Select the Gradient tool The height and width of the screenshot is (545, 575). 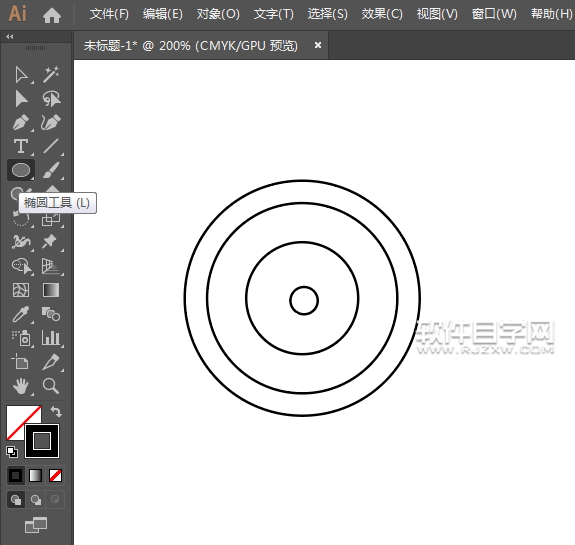[x=51, y=290]
